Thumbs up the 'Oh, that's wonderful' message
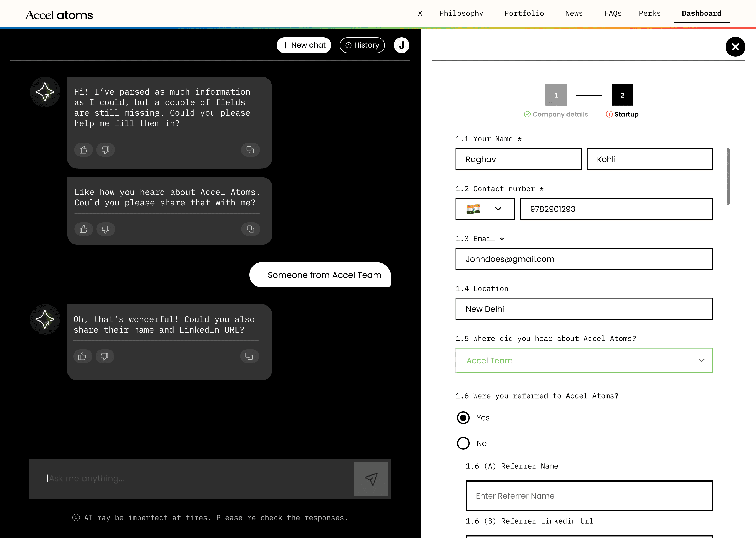The width and height of the screenshot is (756, 538). pos(82,356)
